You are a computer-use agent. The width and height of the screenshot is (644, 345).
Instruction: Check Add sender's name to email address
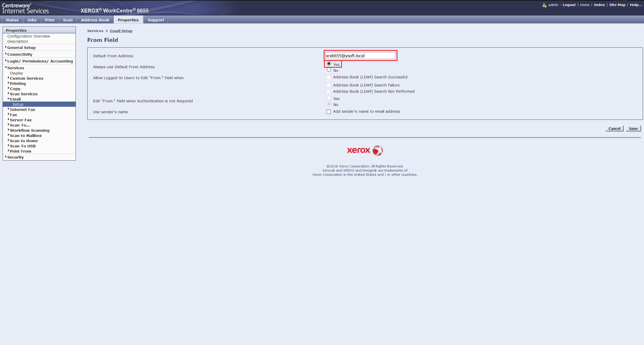pos(329,111)
